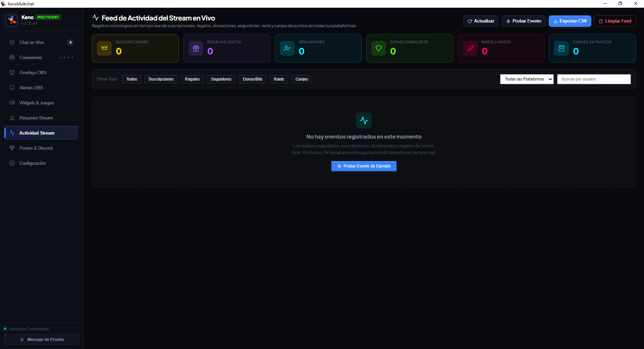The image size is (644, 349).
Task: Filter feed by Todos
Action: pos(132,79)
